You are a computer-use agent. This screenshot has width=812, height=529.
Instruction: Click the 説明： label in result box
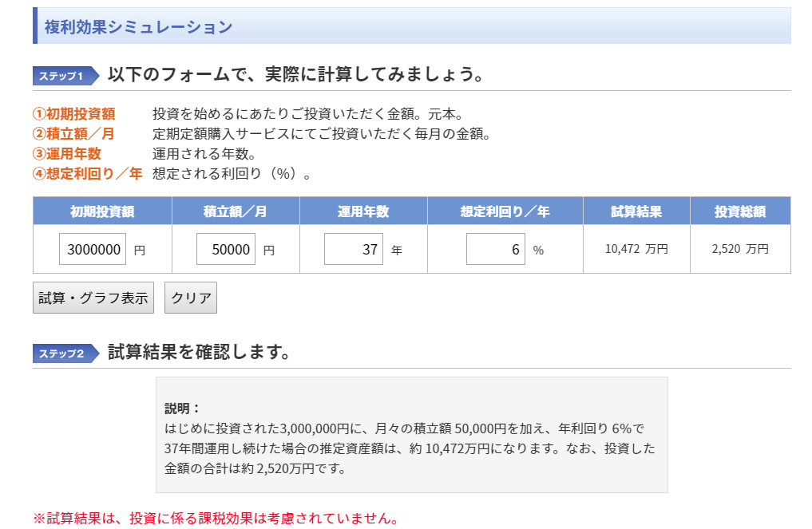tap(182, 409)
